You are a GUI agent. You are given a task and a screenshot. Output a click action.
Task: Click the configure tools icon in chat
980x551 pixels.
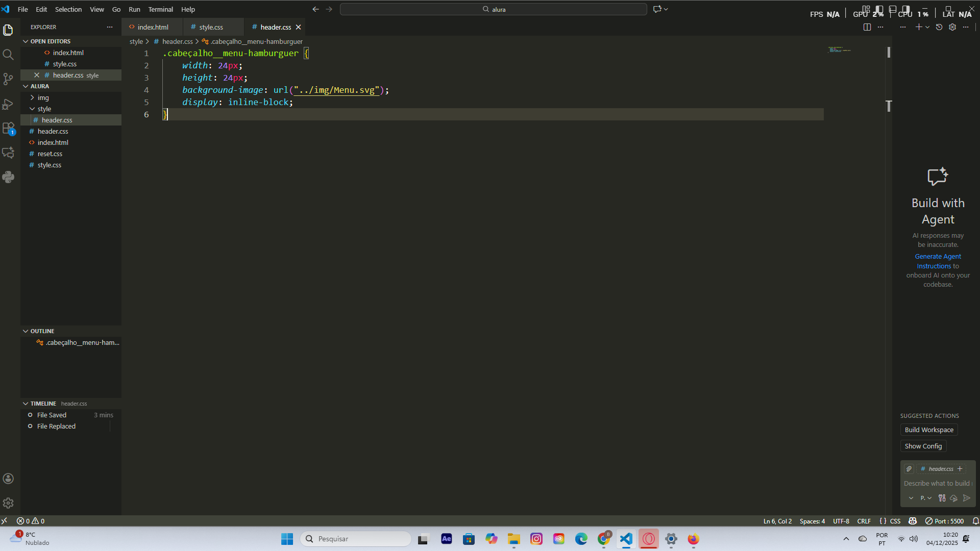coord(942,498)
